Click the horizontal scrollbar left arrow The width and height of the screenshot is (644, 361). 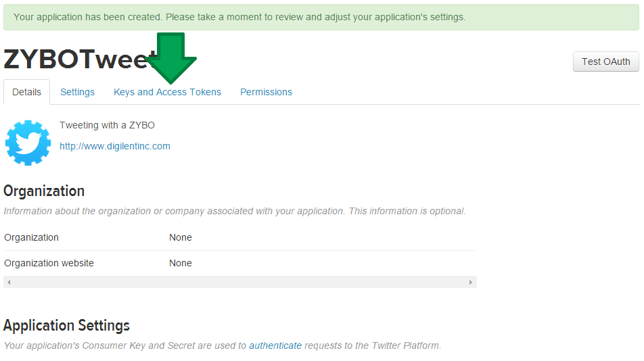point(9,282)
